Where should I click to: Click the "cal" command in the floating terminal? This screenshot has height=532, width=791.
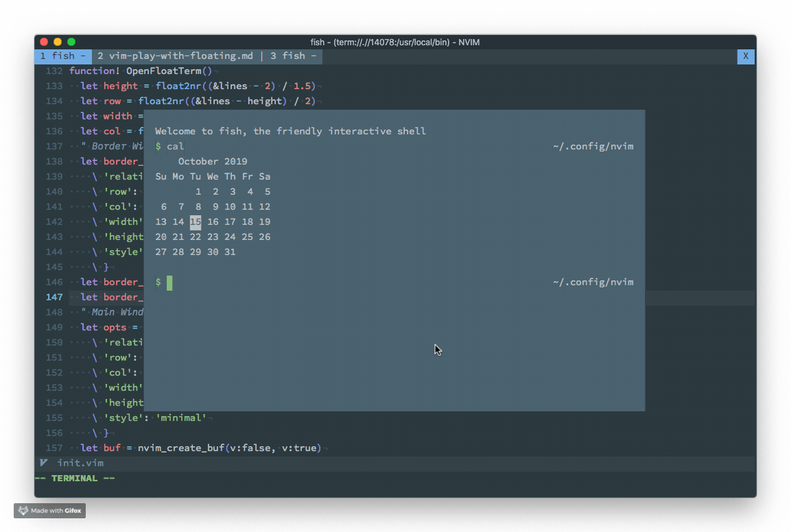click(x=175, y=146)
